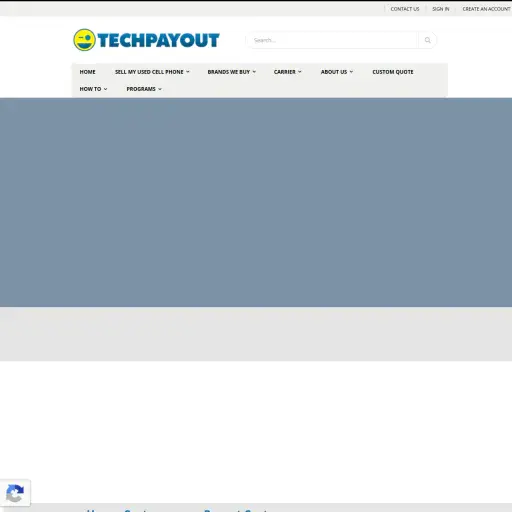The height and width of the screenshot is (512, 512).
Task: Open the Contact Us link
Action: coord(405,9)
